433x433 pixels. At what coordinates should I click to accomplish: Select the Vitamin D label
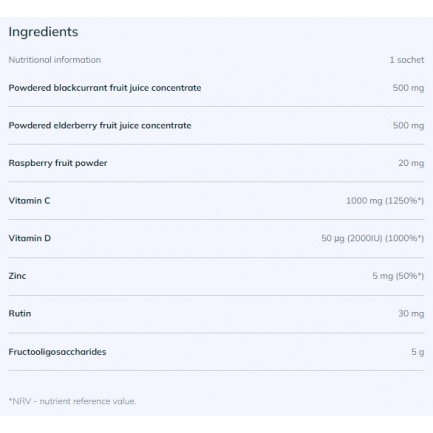[x=30, y=238]
